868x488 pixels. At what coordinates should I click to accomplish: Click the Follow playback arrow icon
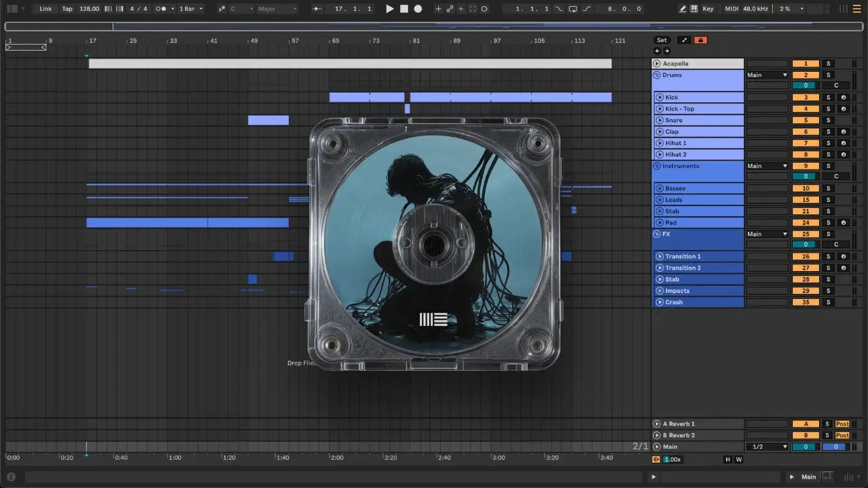pyautogui.click(x=317, y=9)
